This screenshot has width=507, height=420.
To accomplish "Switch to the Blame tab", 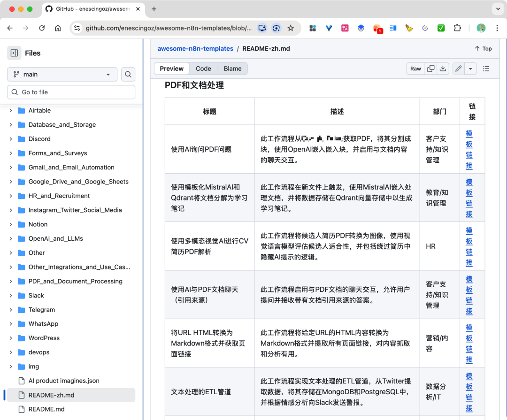I will tap(232, 68).
